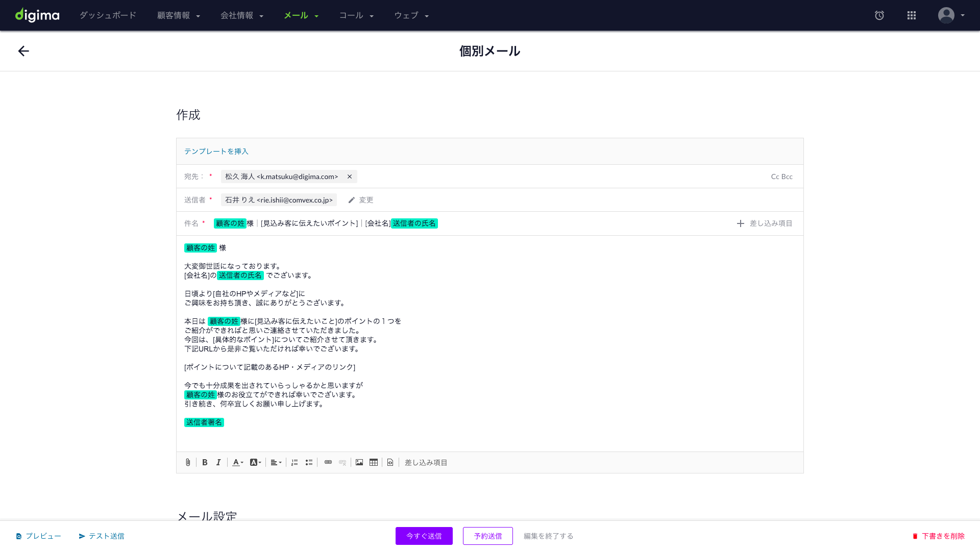The width and height of the screenshot is (980, 551).
Task: Insert a bulleted list
Action: pyautogui.click(x=309, y=462)
